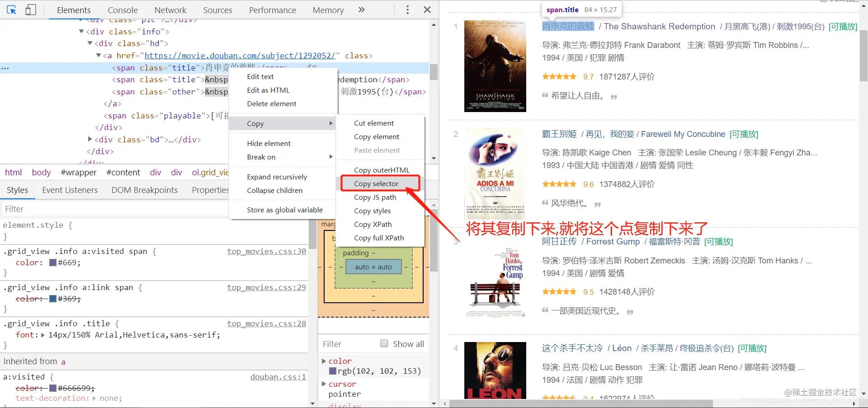Screen dimensions: 868x408
Task: Select the Elements tab
Action: [74, 10]
